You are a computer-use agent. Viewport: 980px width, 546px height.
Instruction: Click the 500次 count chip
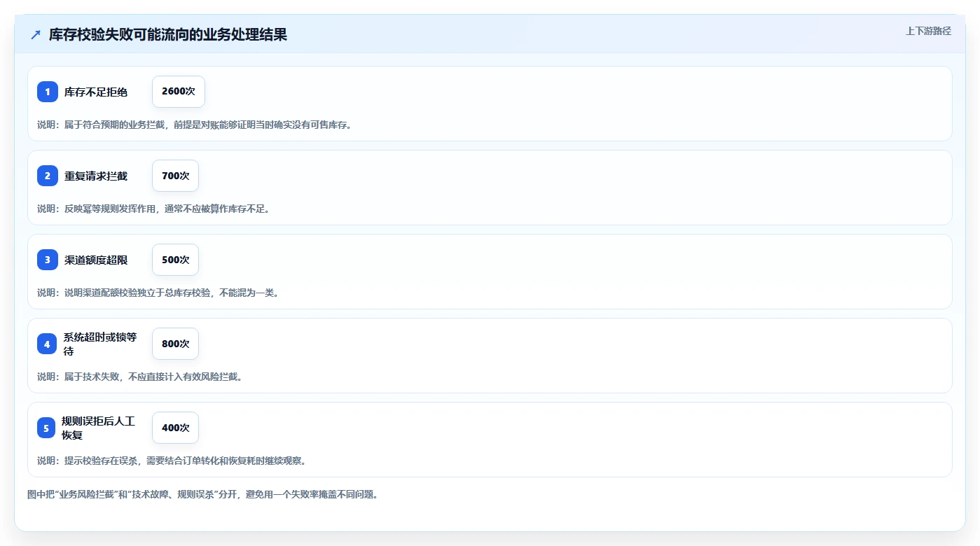pos(175,260)
